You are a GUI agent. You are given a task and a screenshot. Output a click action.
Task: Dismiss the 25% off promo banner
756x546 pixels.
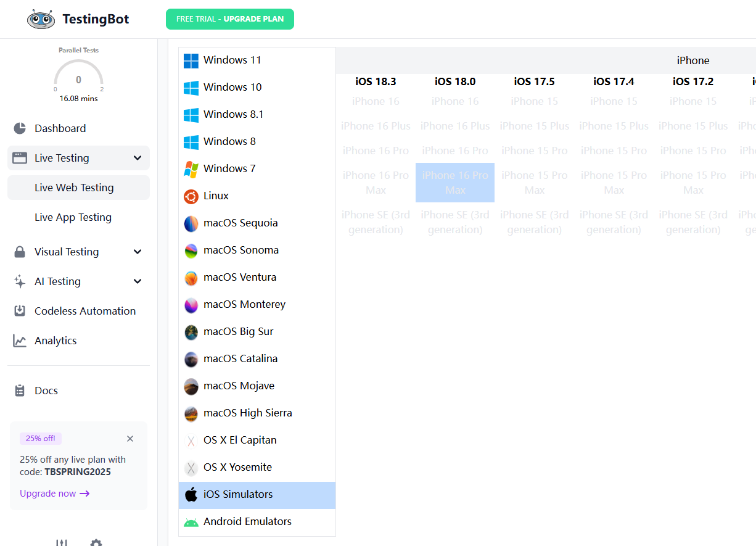[x=130, y=439]
